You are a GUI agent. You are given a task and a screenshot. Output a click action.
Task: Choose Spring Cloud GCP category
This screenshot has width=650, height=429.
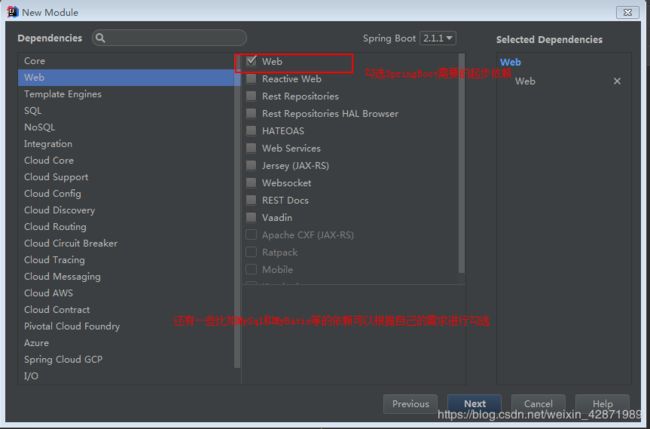click(126, 359)
